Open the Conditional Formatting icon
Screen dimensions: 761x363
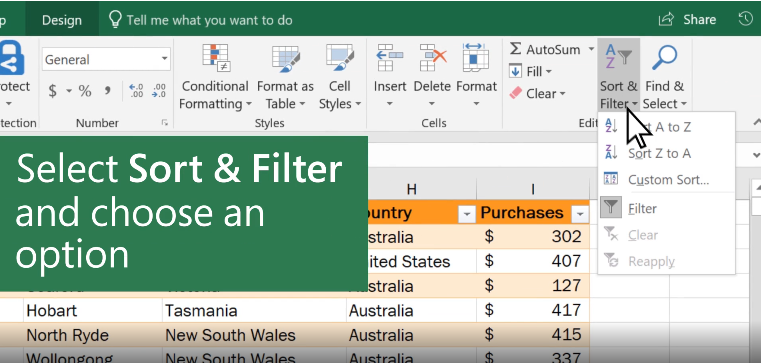click(215, 58)
